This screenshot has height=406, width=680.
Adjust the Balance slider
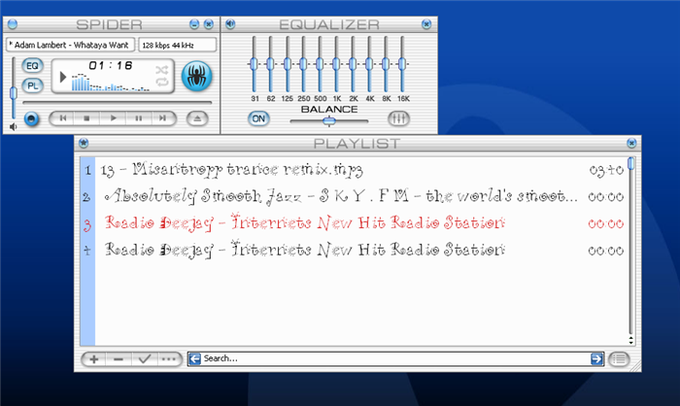tap(329, 121)
